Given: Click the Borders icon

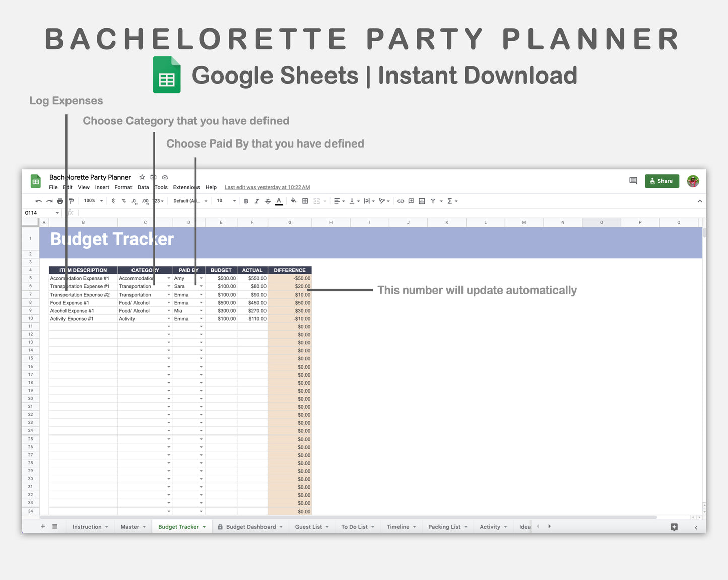Looking at the screenshot, I should coord(304,201).
